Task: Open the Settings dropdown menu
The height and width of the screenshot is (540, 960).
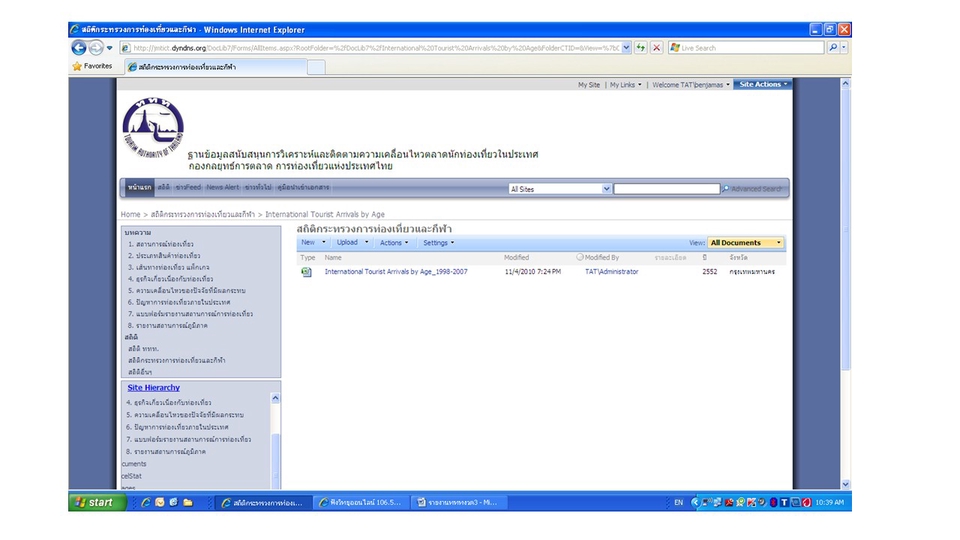Action: pyautogui.click(x=438, y=243)
